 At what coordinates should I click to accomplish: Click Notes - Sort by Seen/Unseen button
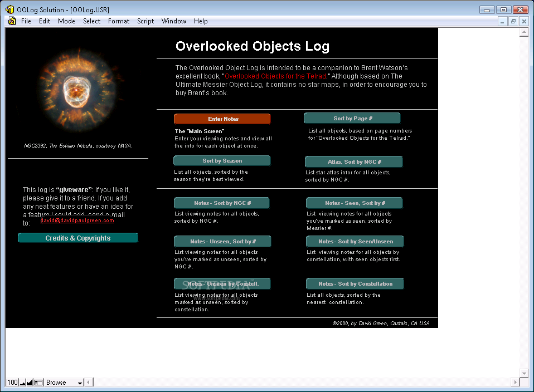coord(355,241)
